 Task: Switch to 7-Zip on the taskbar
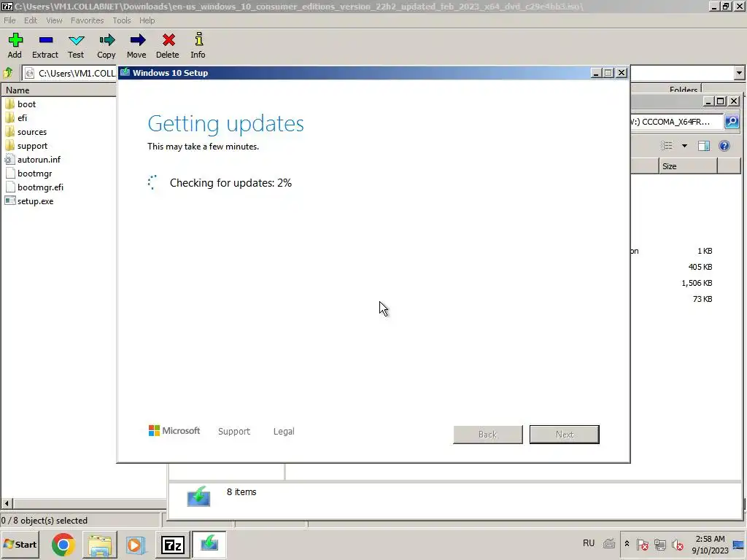click(x=172, y=544)
